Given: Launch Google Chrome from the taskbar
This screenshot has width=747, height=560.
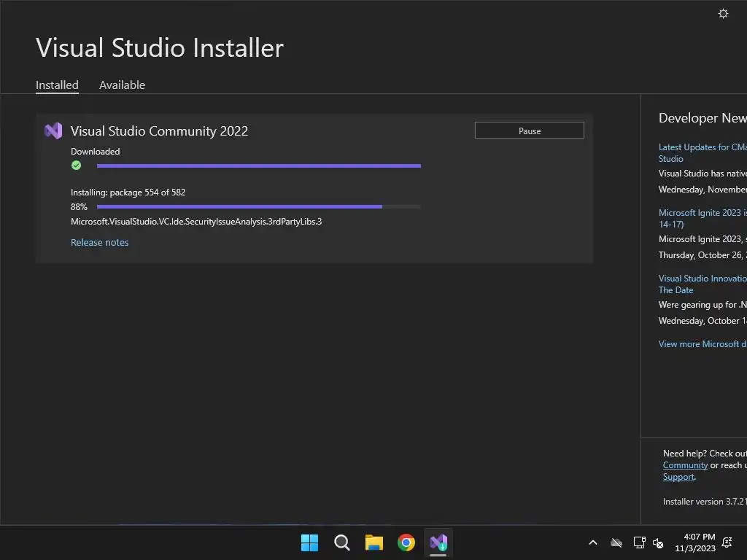Looking at the screenshot, I should (x=406, y=542).
